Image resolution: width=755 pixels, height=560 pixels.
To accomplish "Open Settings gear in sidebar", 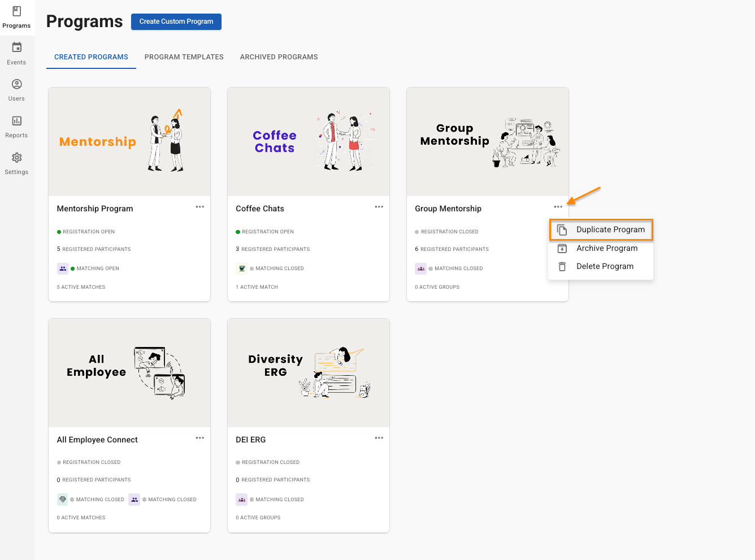I will coord(17,158).
